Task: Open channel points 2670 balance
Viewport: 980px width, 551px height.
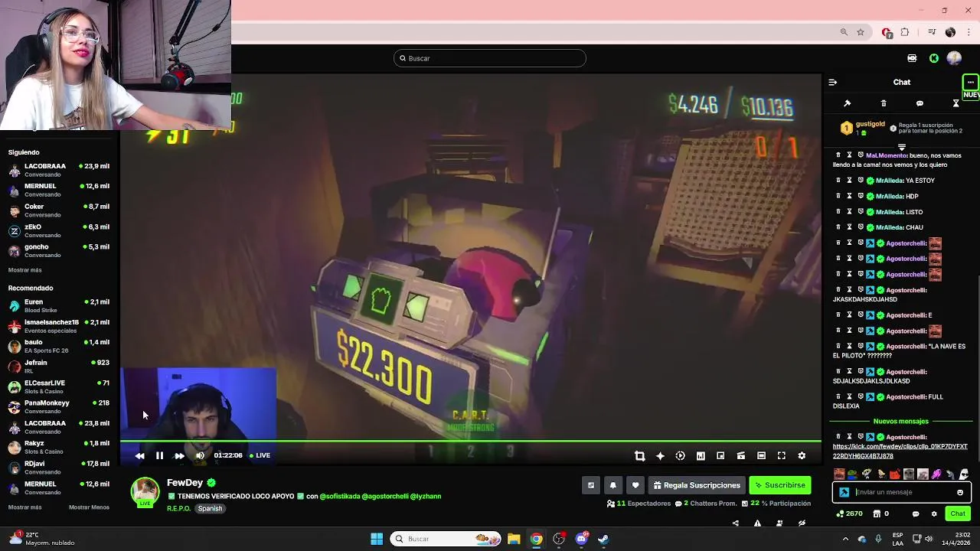Action: click(x=850, y=514)
